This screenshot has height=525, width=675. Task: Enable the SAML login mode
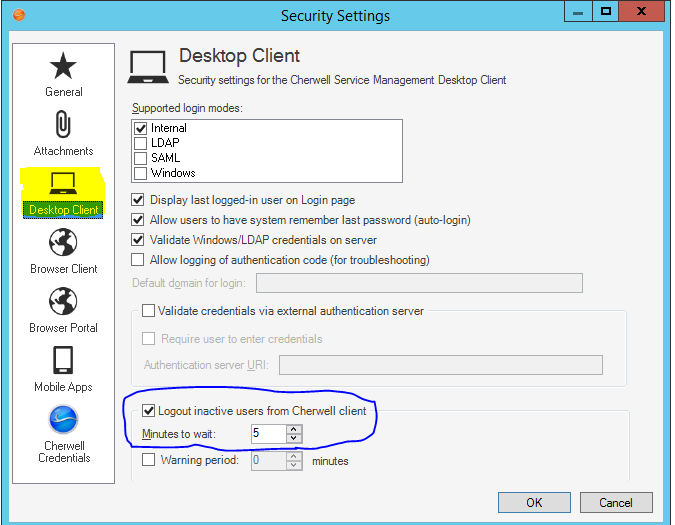(x=141, y=158)
